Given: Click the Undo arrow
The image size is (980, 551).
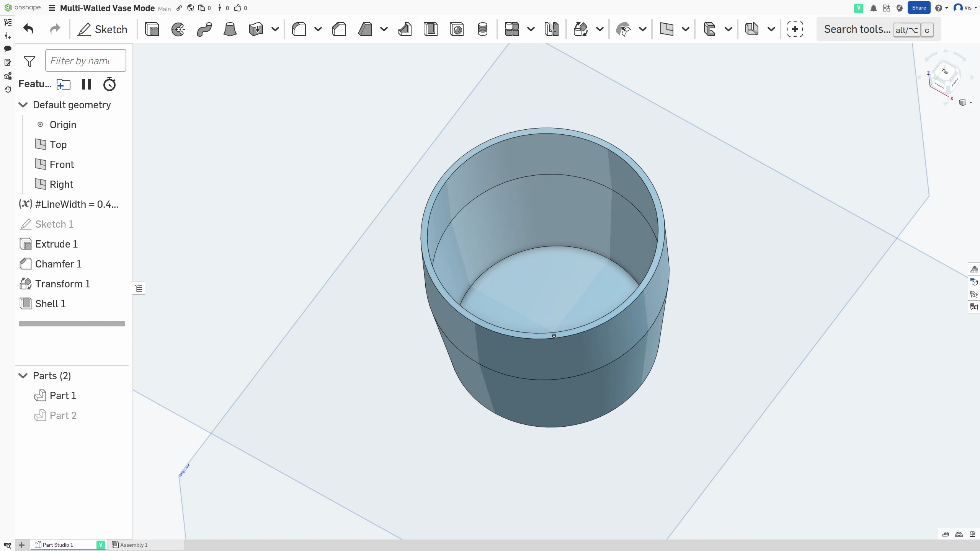Looking at the screenshot, I should tap(28, 29).
